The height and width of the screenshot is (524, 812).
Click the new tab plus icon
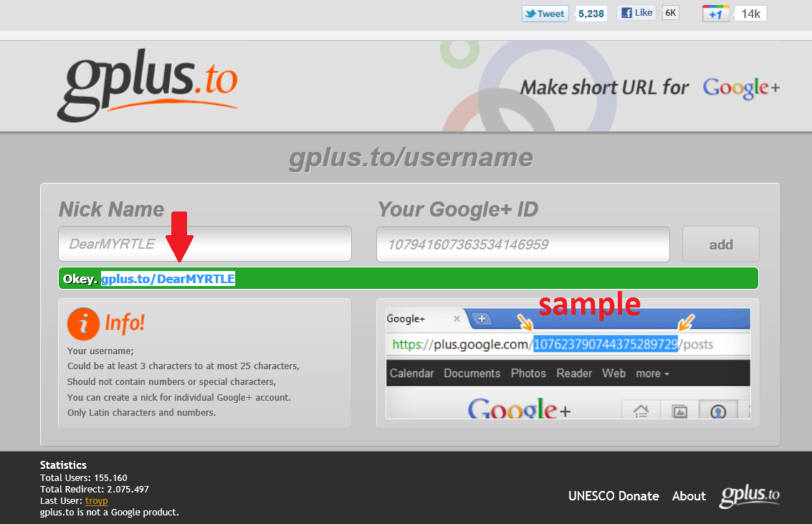point(482,319)
